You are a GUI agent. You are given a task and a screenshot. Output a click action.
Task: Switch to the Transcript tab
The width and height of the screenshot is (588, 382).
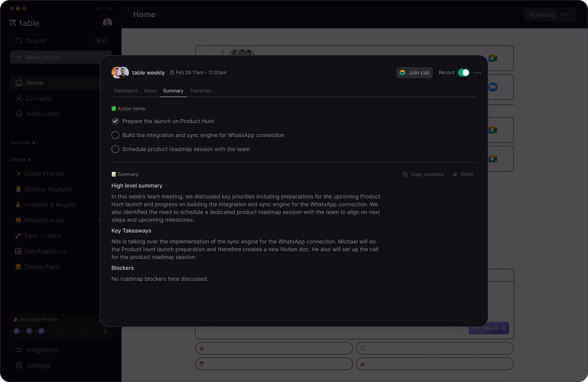(201, 91)
